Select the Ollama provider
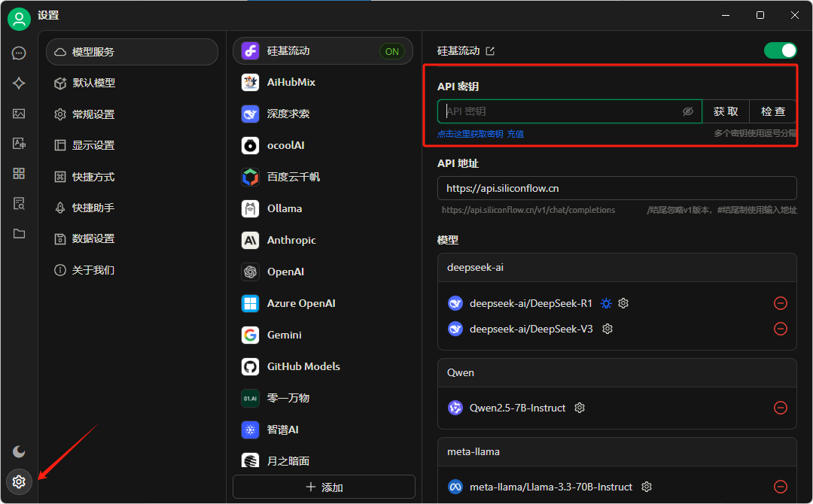This screenshot has width=813, height=504. 322,209
